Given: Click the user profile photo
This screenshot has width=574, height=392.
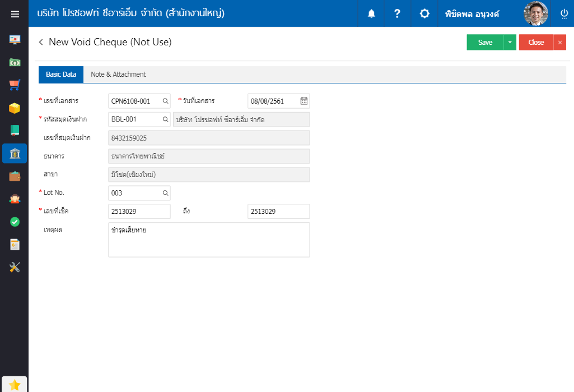Looking at the screenshot, I should pyautogui.click(x=536, y=13).
